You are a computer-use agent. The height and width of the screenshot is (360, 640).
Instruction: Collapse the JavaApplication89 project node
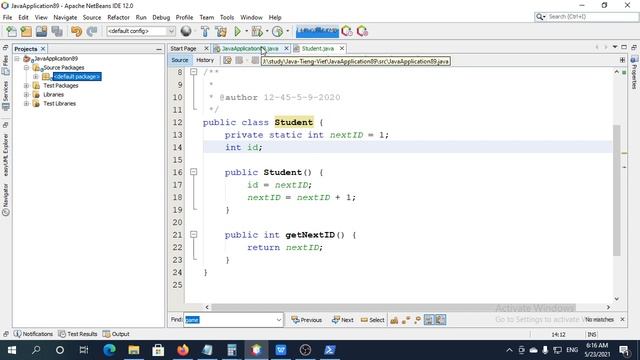(x=17, y=59)
